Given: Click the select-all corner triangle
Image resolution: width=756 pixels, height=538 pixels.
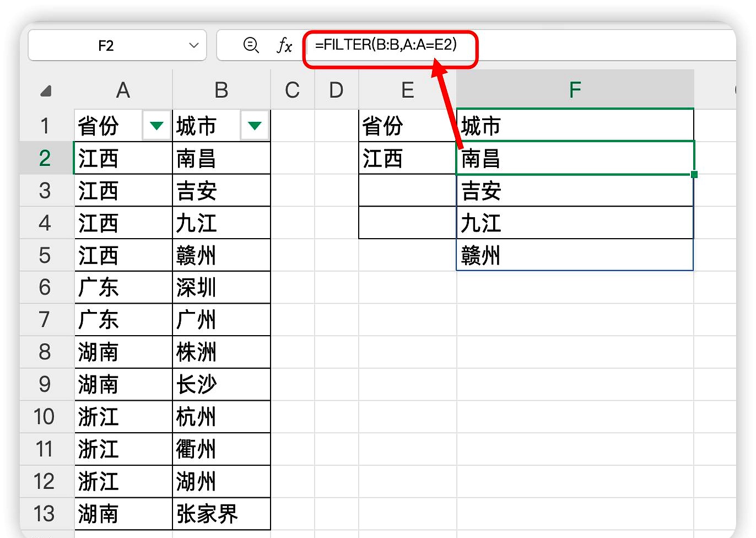Looking at the screenshot, I should point(46,90).
